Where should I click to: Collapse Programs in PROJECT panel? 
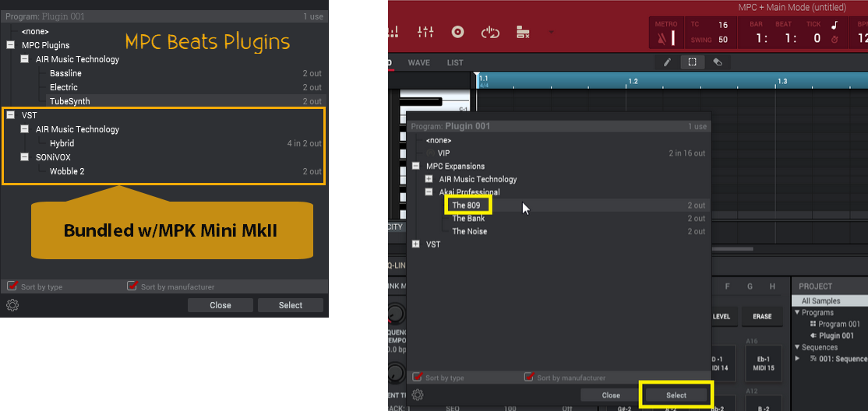pyautogui.click(x=797, y=313)
